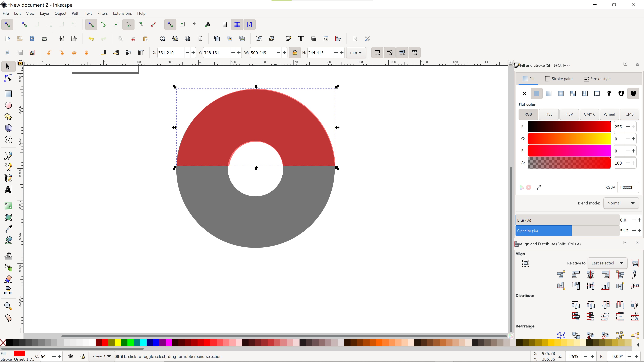This screenshot has height=362, width=644.
Task: Flip selection horizontally
Action: [x=74, y=53]
